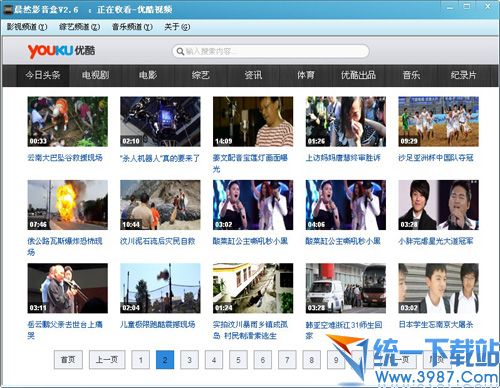The height and width of the screenshot is (388, 500).
Task: Go to page 3
Action: coord(189,360)
